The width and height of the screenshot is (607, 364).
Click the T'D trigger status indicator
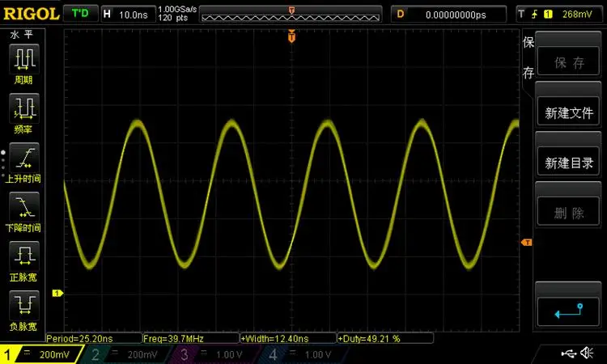[x=80, y=14]
